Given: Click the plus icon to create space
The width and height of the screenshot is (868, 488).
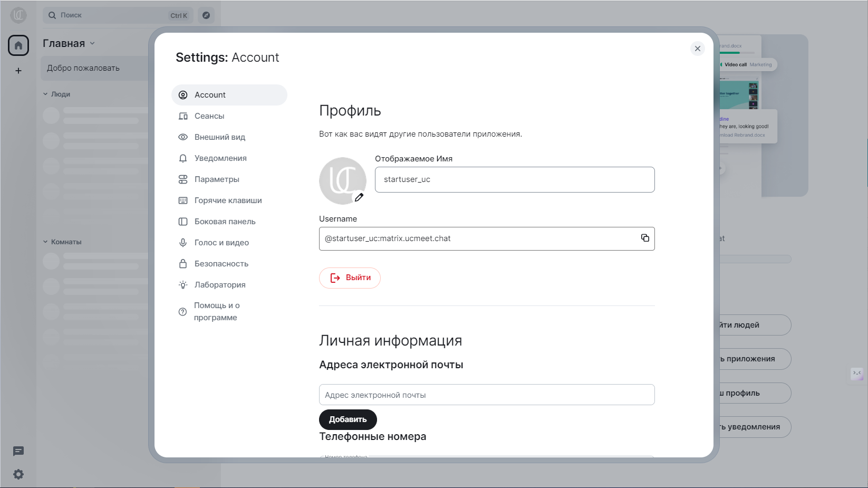Looking at the screenshot, I should pyautogui.click(x=18, y=71).
